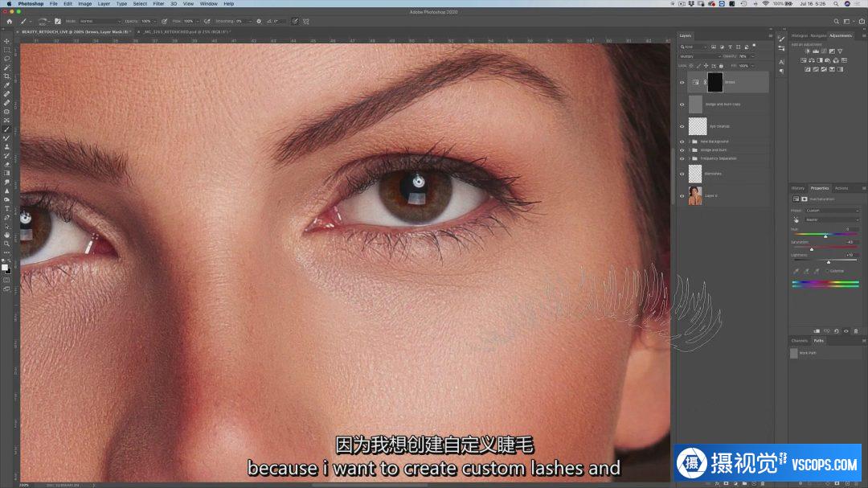Hide the New Background group
Viewport: 868px width, 488px height.
pyautogui.click(x=682, y=141)
